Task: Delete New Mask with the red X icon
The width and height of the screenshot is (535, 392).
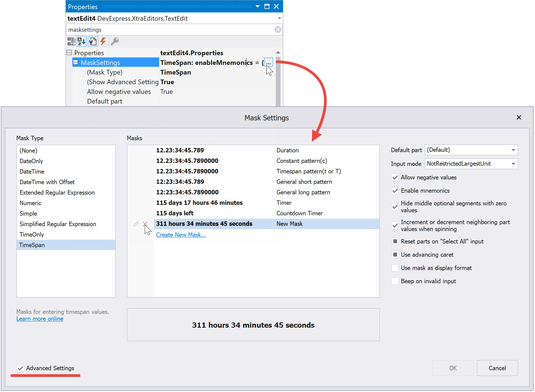Action: click(145, 224)
